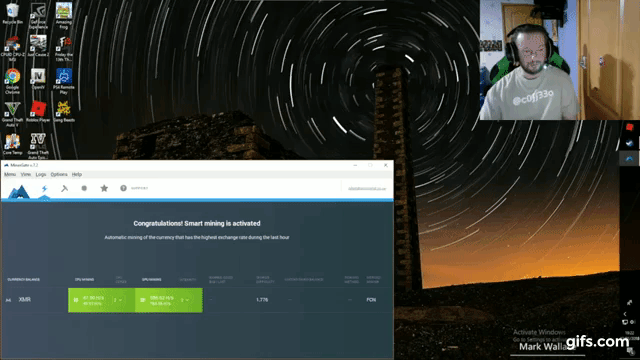This screenshot has height=360, width=640.
Task: Click the red taskbar app icon
Action: [629, 127]
